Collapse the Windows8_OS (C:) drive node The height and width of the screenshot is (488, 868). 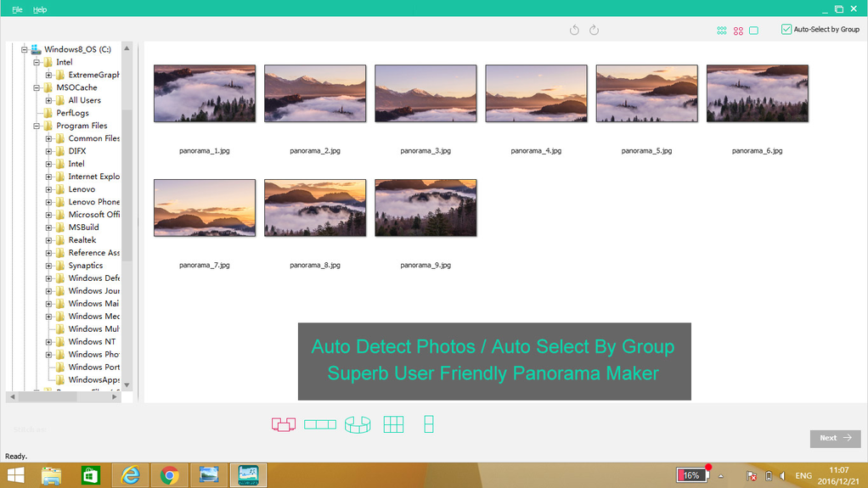25,49
